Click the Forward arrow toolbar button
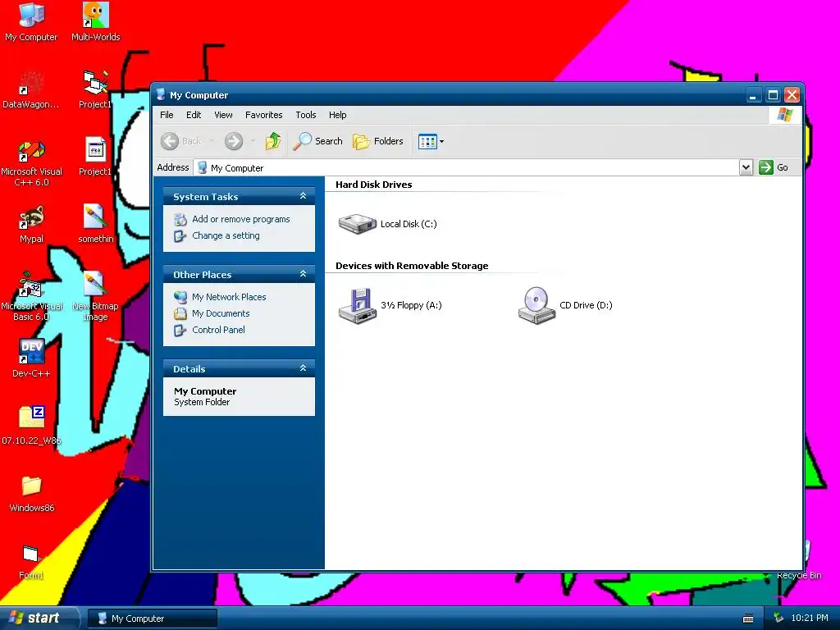The width and height of the screenshot is (840, 630). point(234,141)
